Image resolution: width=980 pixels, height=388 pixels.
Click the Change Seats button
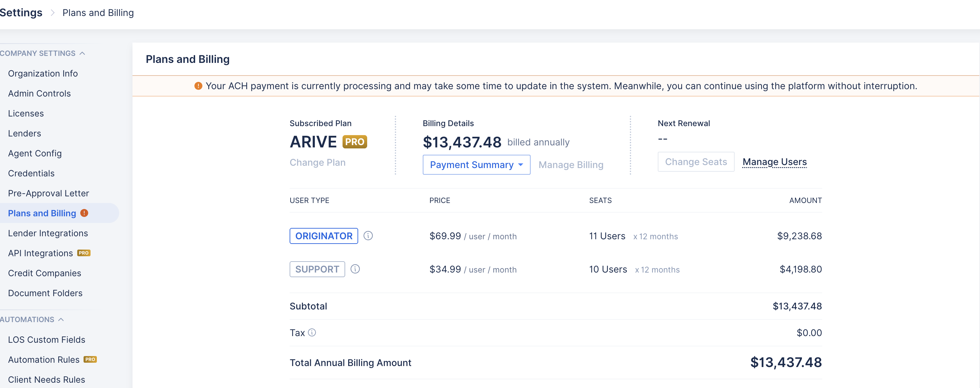pos(695,162)
